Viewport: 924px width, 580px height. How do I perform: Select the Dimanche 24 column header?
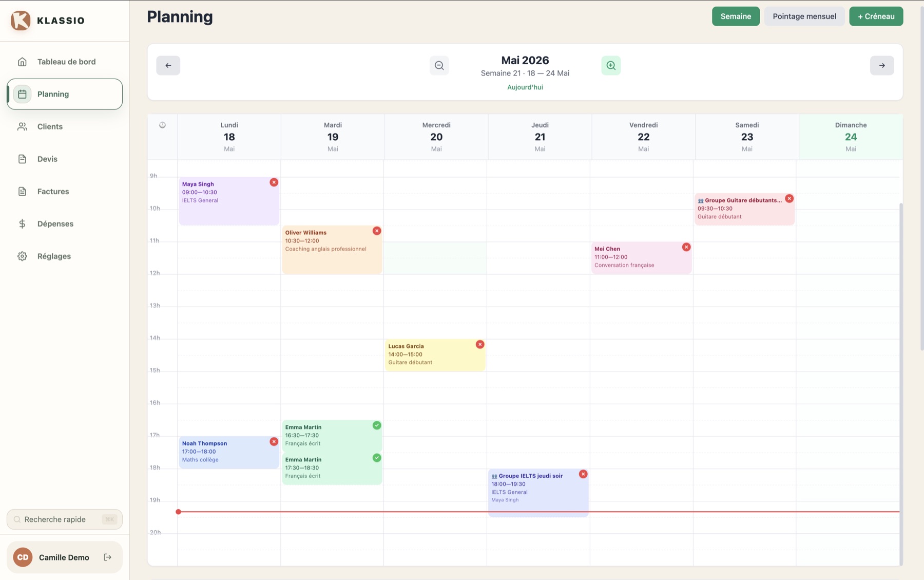851,137
